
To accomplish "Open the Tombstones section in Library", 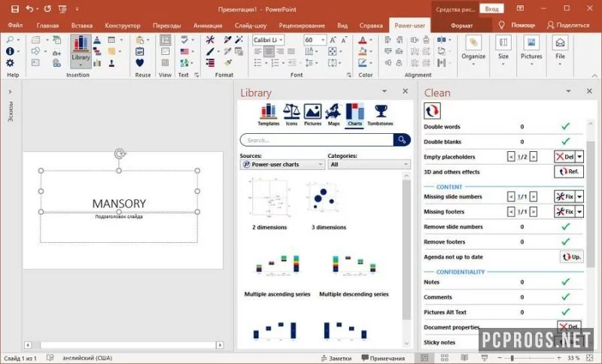I will (380, 114).
